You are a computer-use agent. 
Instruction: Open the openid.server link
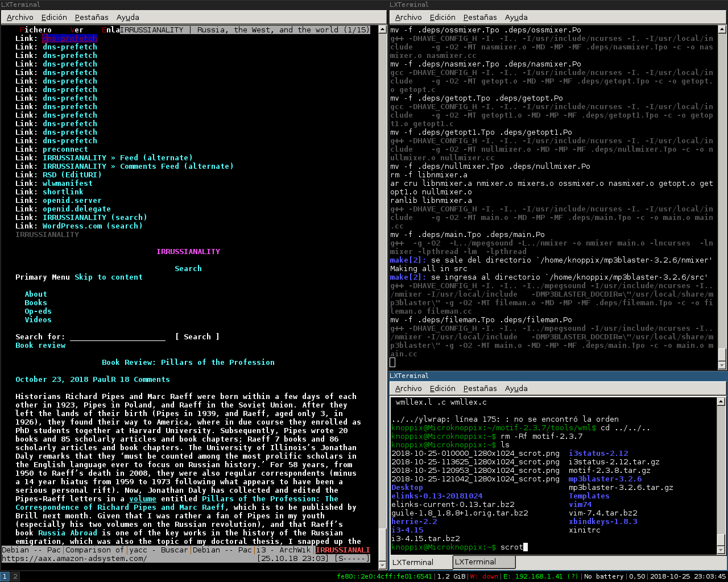(72, 200)
